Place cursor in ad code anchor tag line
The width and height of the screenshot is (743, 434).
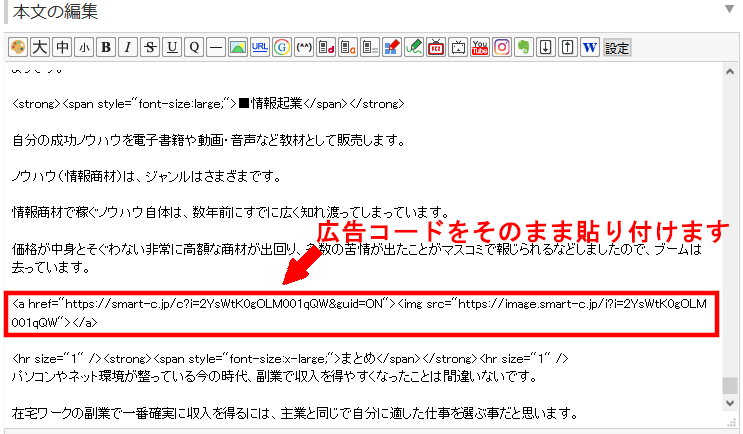pyautogui.click(x=359, y=313)
